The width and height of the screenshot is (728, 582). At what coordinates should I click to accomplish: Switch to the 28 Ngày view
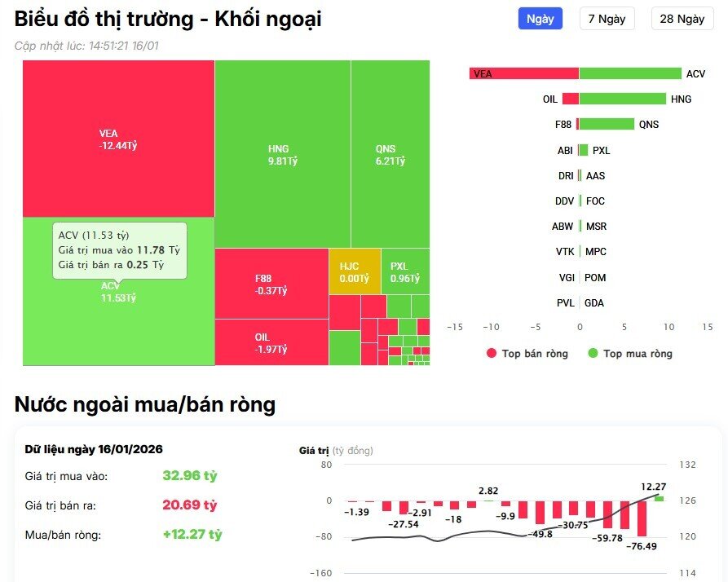pyautogui.click(x=679, y=18)
